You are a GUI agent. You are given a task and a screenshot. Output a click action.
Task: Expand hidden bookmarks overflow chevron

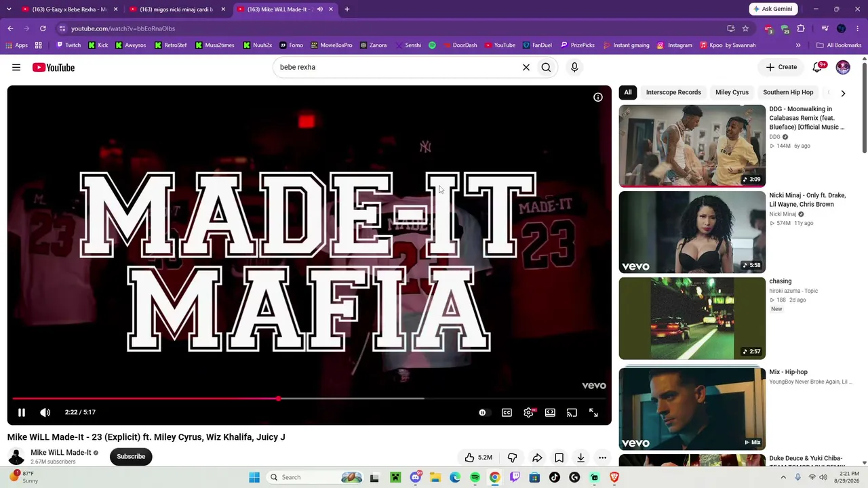(798, 45)
